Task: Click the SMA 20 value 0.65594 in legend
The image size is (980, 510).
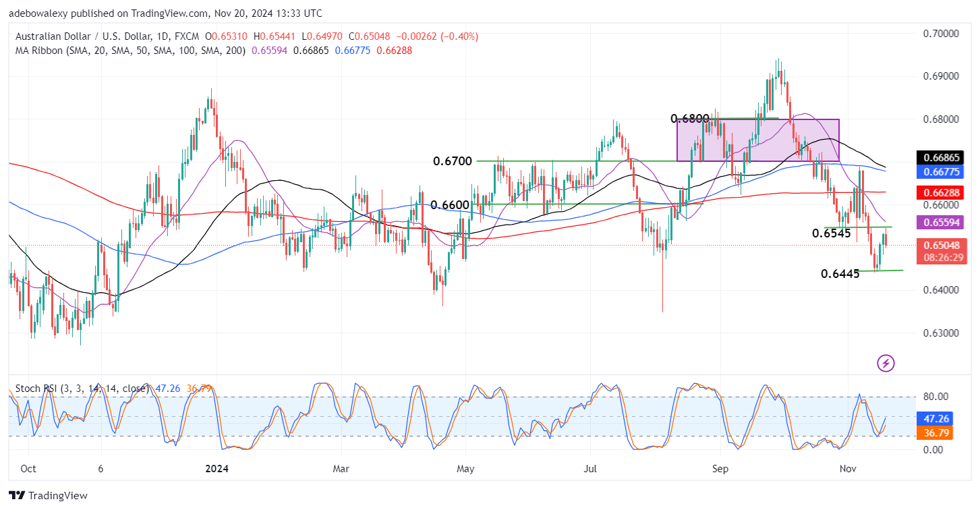Action: tap(270, 51)
